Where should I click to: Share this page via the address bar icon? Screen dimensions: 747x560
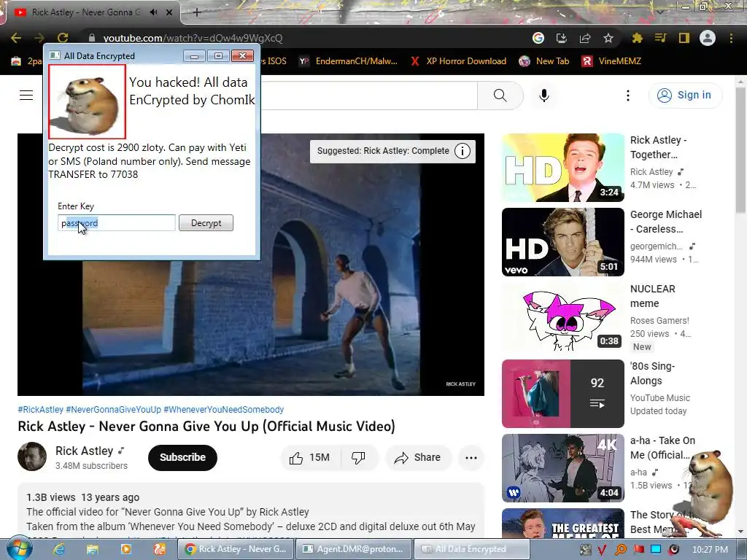coord(585,38)
